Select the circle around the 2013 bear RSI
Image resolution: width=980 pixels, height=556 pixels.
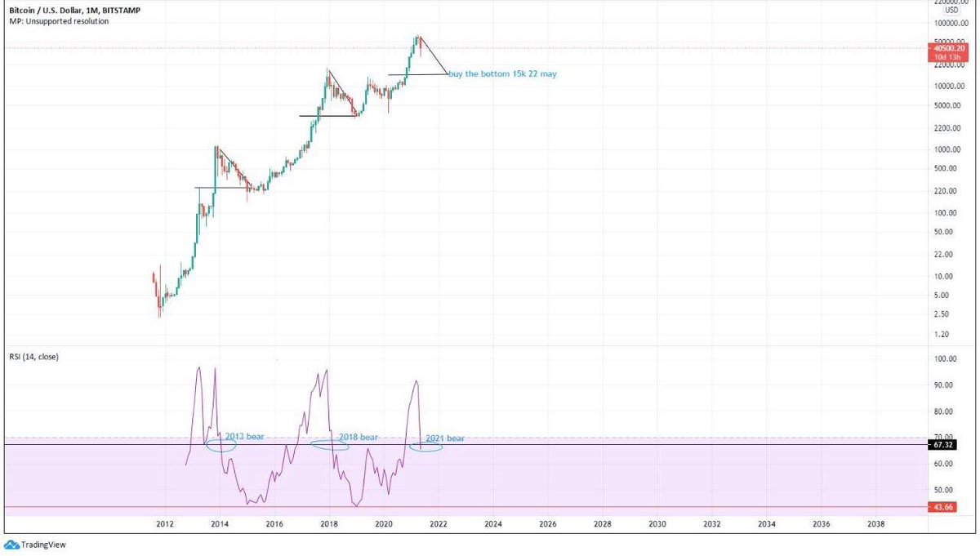pyautogui.click(x=220, y=445)
